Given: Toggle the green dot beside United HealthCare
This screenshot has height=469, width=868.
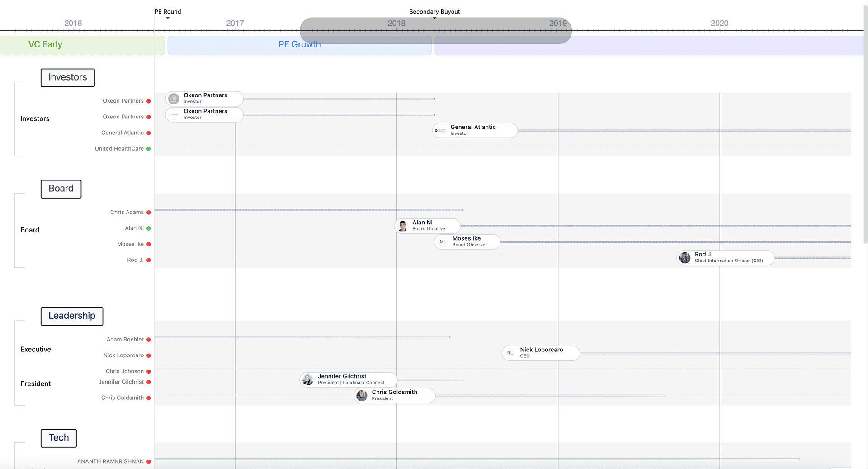Looking at the screenshot, I should coord(149,149).
